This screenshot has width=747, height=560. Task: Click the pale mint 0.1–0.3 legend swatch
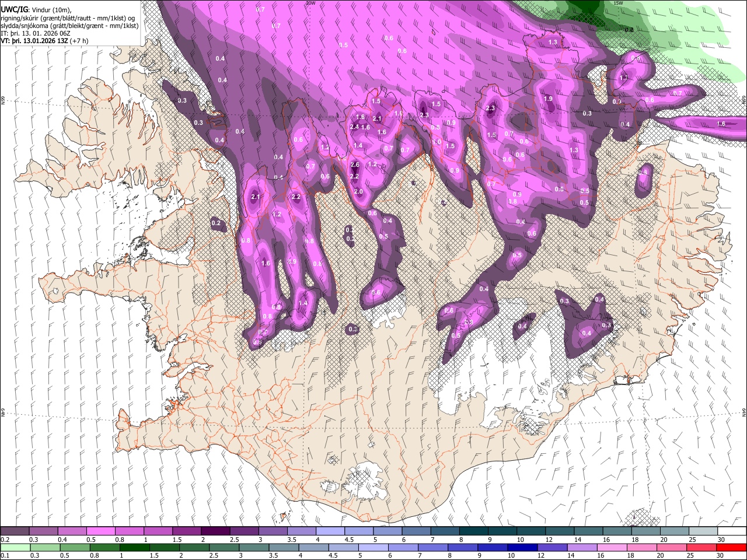[x=15, y=547]
